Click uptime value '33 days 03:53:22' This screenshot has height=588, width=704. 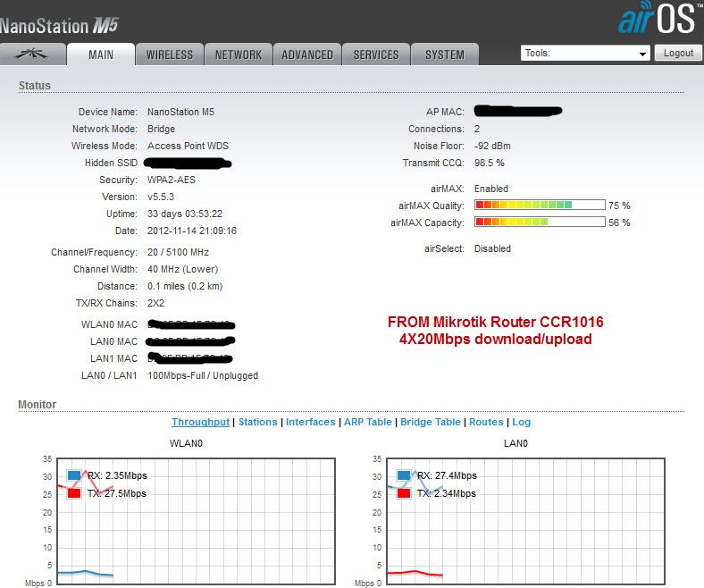tap(185, 214)
